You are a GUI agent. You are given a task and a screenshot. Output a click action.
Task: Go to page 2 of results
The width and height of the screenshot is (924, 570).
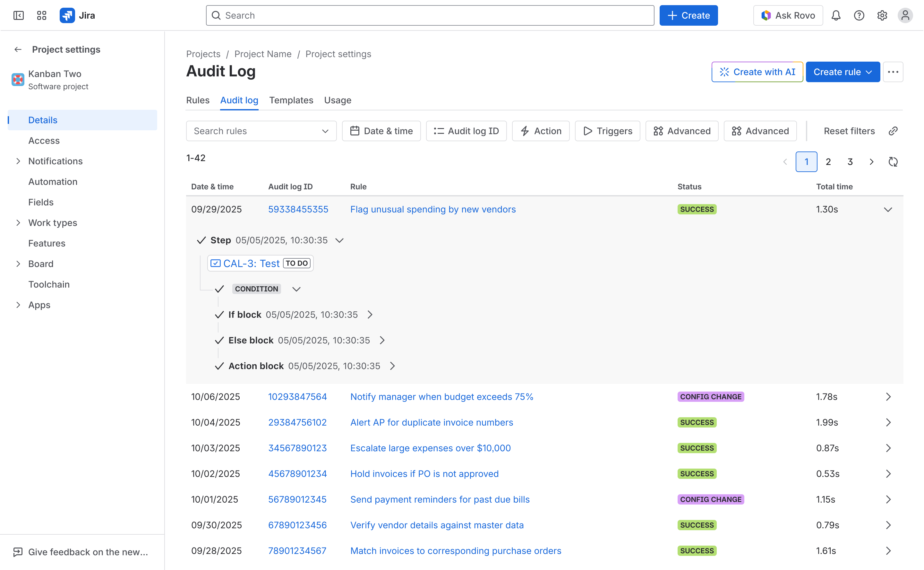[x=828, y=161]
